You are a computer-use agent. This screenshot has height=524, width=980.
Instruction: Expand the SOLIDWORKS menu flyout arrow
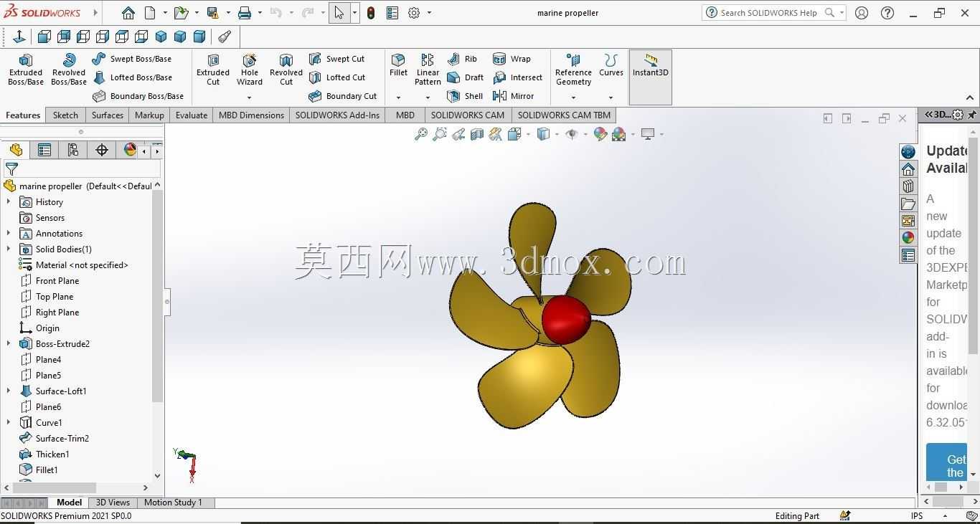point(95,13)
